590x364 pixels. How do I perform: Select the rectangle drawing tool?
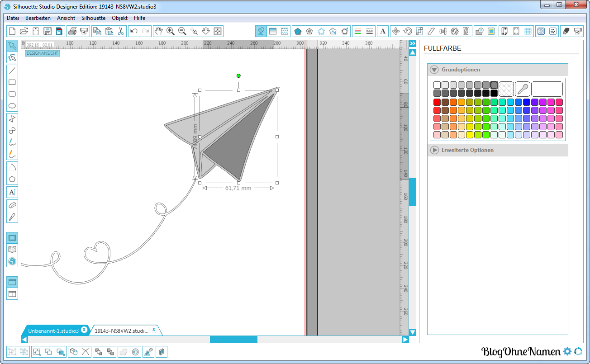12,82
